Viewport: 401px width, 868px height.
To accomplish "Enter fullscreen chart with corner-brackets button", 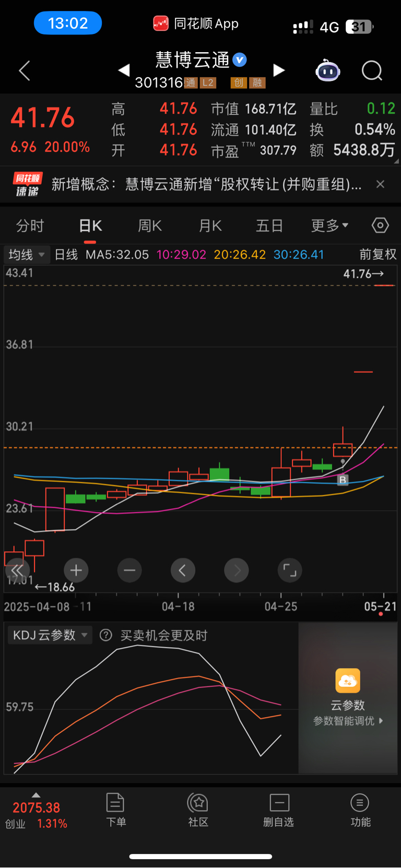I will coord(290,570).
